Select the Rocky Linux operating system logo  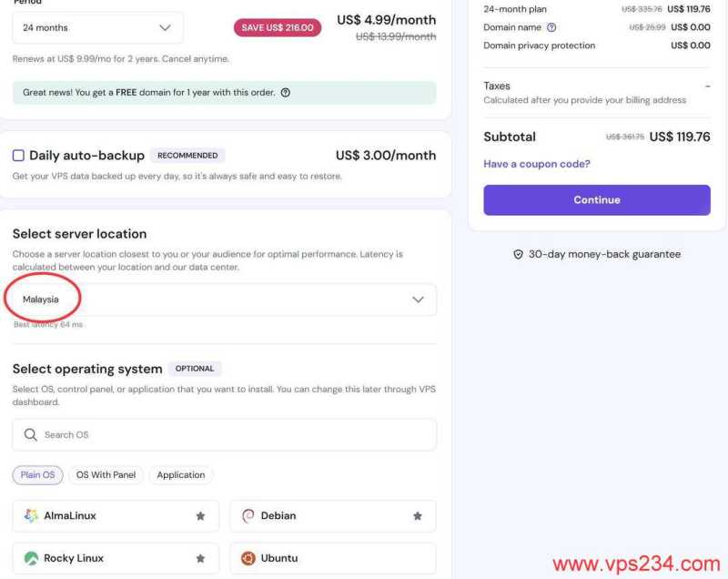28,558
